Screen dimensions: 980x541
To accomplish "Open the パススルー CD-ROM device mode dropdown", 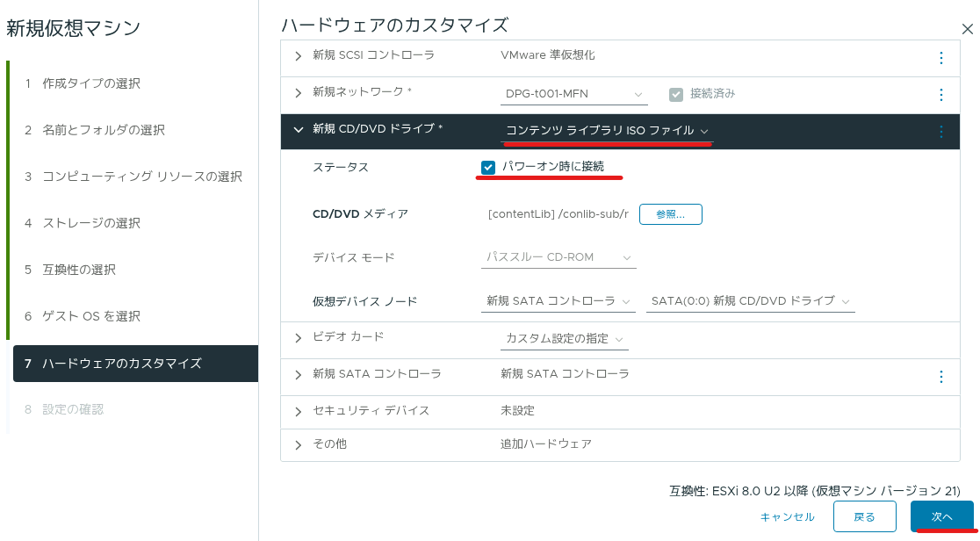I will [558, 257].
